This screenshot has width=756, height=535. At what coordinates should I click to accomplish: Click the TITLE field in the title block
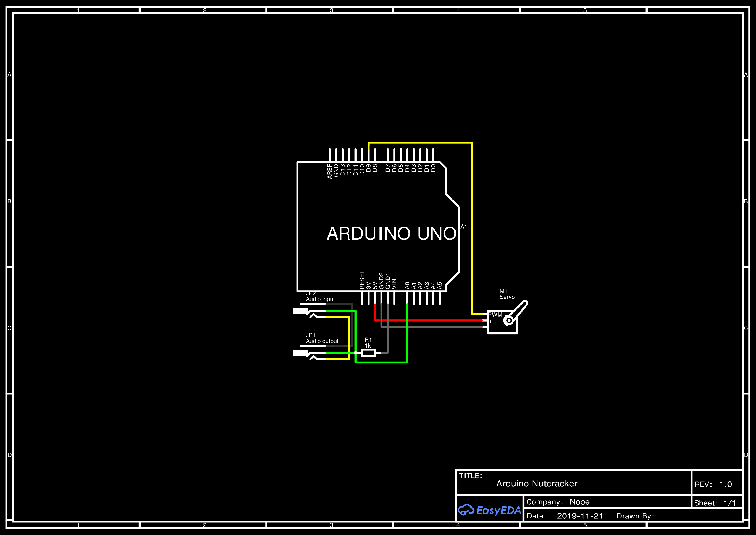coord(471,476)
